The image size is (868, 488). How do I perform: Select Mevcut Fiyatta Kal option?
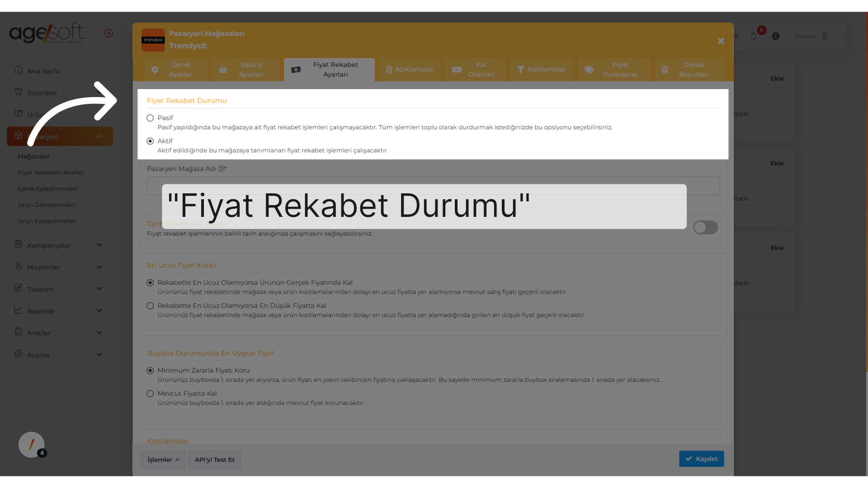150,394
